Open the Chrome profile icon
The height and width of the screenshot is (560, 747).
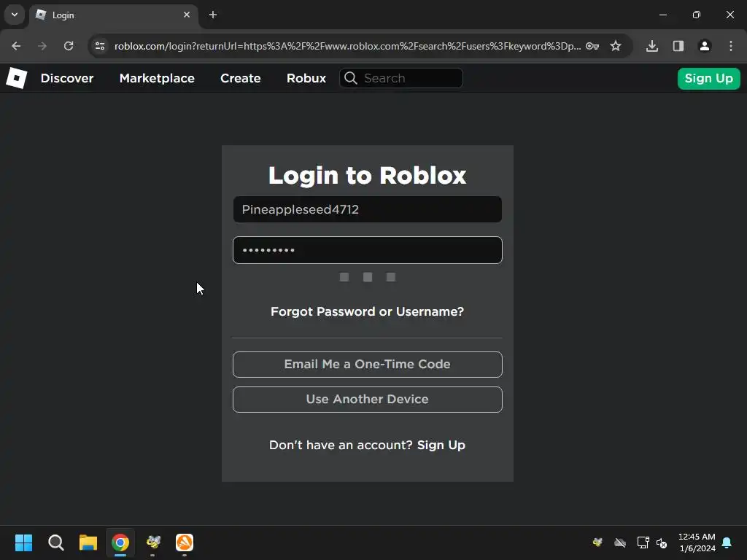(x=705, y=46)
